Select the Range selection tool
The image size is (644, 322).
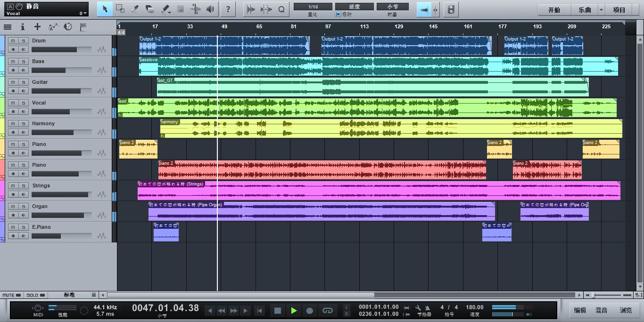(120, 9)
